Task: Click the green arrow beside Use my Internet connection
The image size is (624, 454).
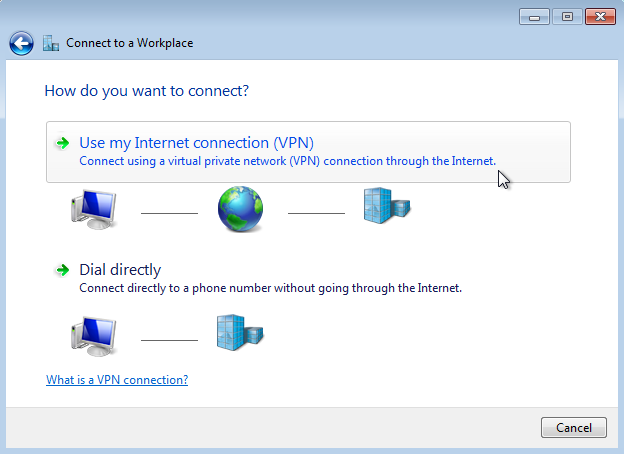Action: (63, 143)
